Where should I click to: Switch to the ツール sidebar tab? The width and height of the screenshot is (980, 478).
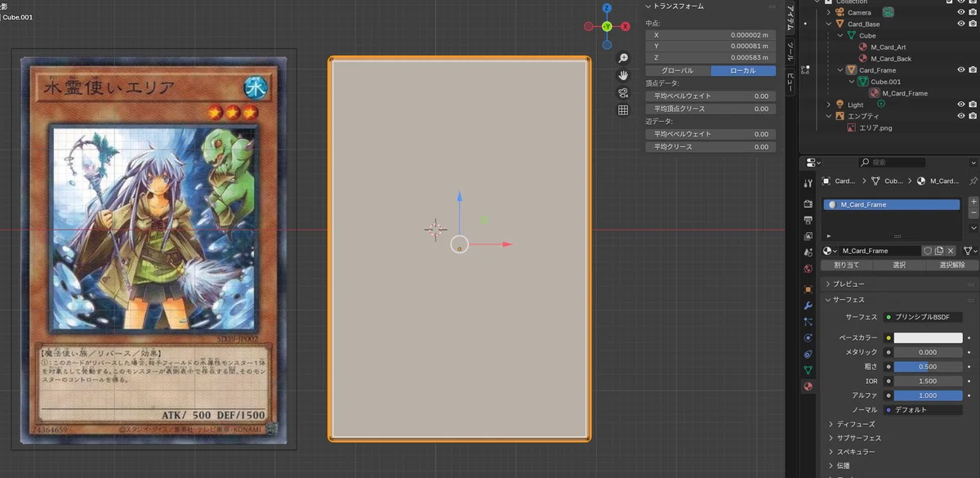791,53
